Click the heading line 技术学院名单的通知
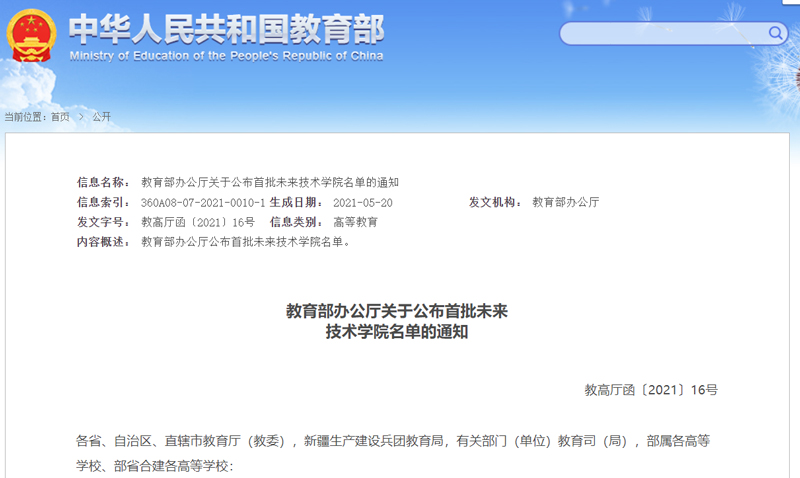Image resolution: width=800 pixels, height=478 pixels. tap(397, 332)
